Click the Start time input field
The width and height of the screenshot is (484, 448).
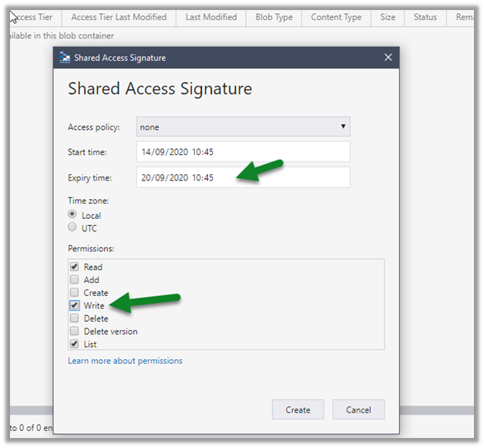(243, 152)
